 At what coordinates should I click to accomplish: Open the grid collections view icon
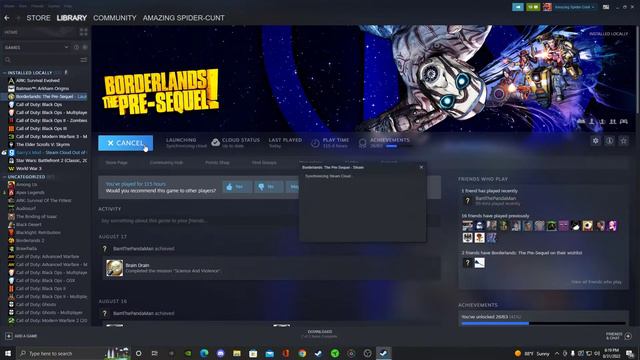(x=84, y=32)
